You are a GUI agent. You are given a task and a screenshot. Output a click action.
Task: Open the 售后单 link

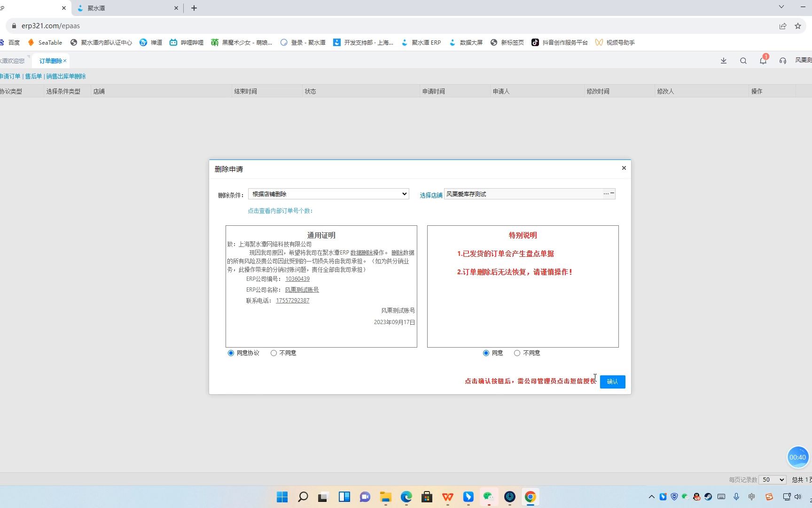tap(33, 76)
